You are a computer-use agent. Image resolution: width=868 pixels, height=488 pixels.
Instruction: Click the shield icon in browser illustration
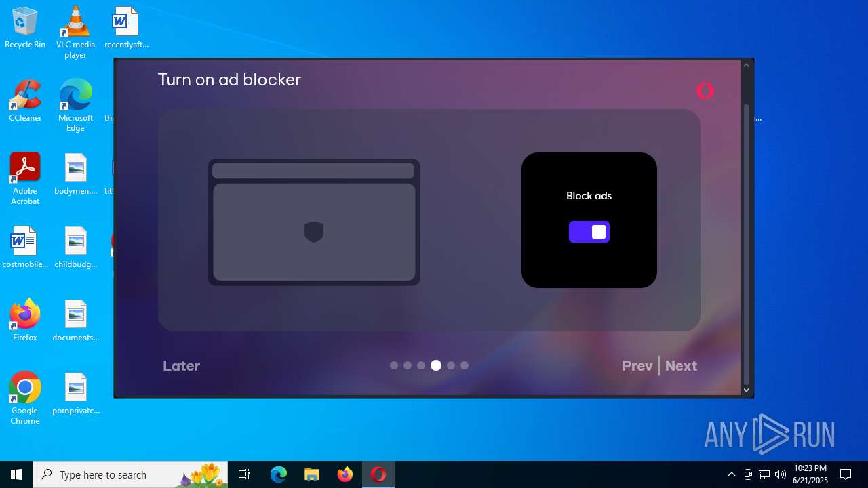[314, 232]
